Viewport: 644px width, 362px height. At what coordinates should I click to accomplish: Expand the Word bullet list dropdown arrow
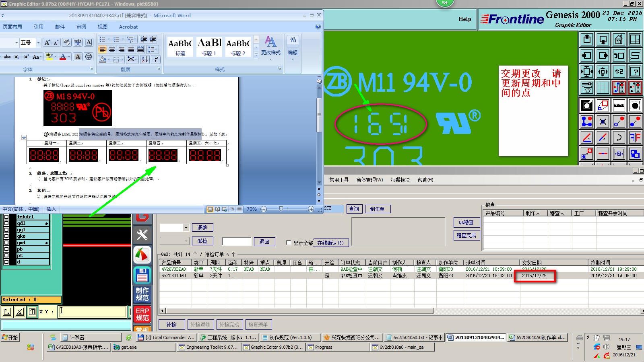(x=109, y=39)
